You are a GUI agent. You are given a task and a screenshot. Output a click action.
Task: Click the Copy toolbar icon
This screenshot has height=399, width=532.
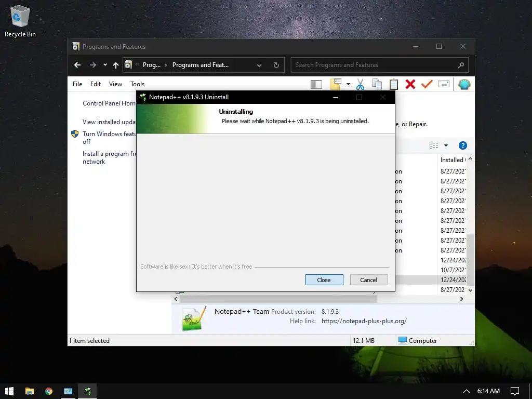coord(377,84)
